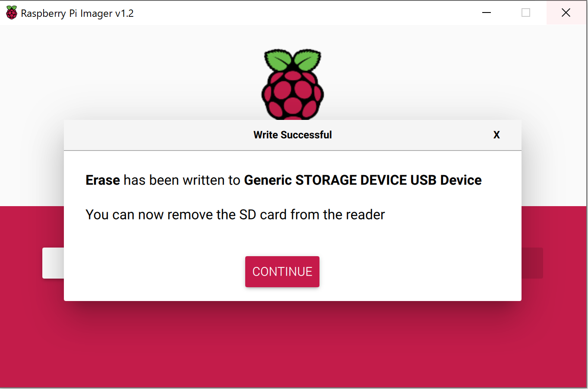Image resolution: width=588 pixels, height=389 pixels.
Task: Click the bold word "Erase"
Action: click(x=103, y=180)
